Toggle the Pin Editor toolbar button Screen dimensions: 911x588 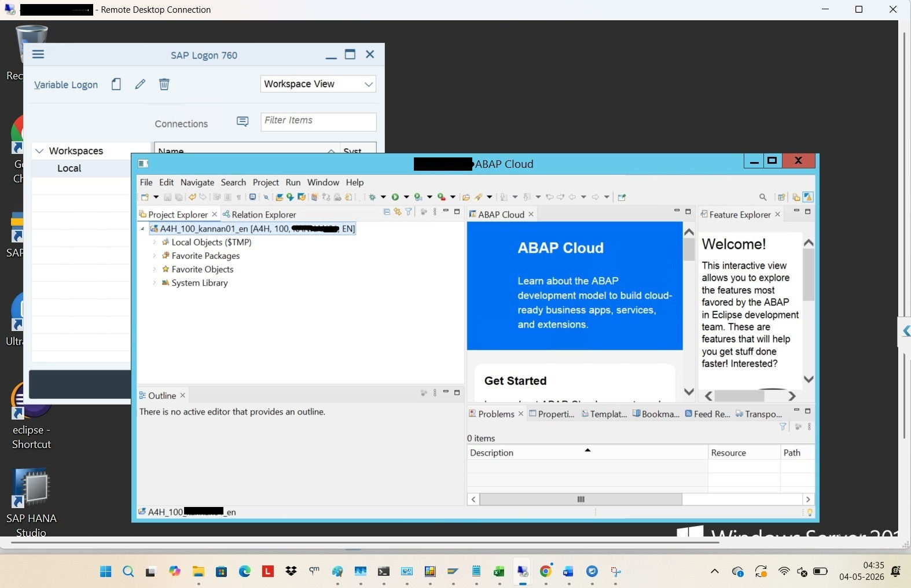click(622, 197)
